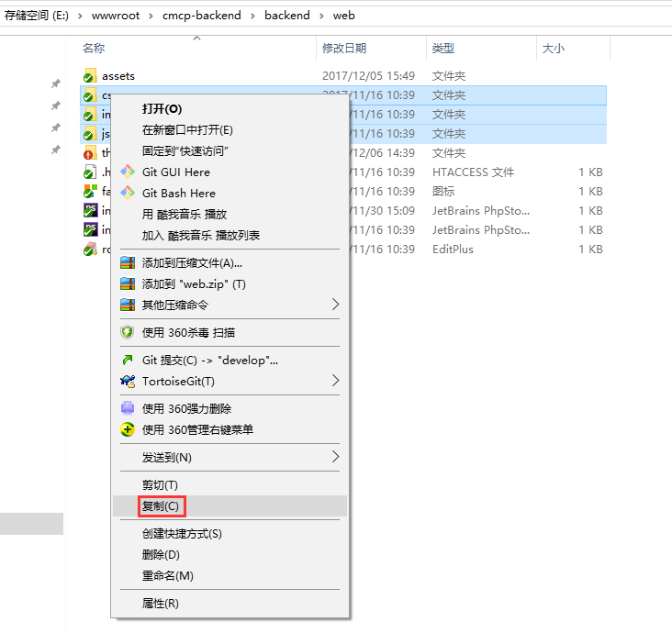Click the Git Bash Here icon

click(x=128, y=193)
